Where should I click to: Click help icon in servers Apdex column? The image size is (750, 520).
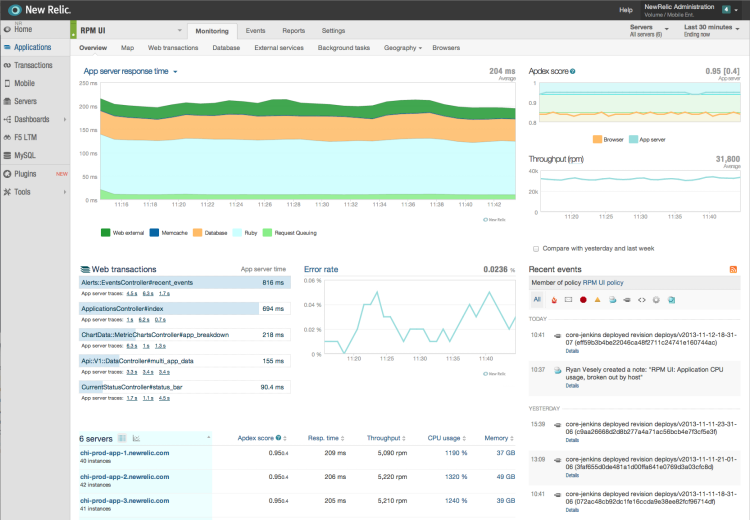tap(278, 438)
